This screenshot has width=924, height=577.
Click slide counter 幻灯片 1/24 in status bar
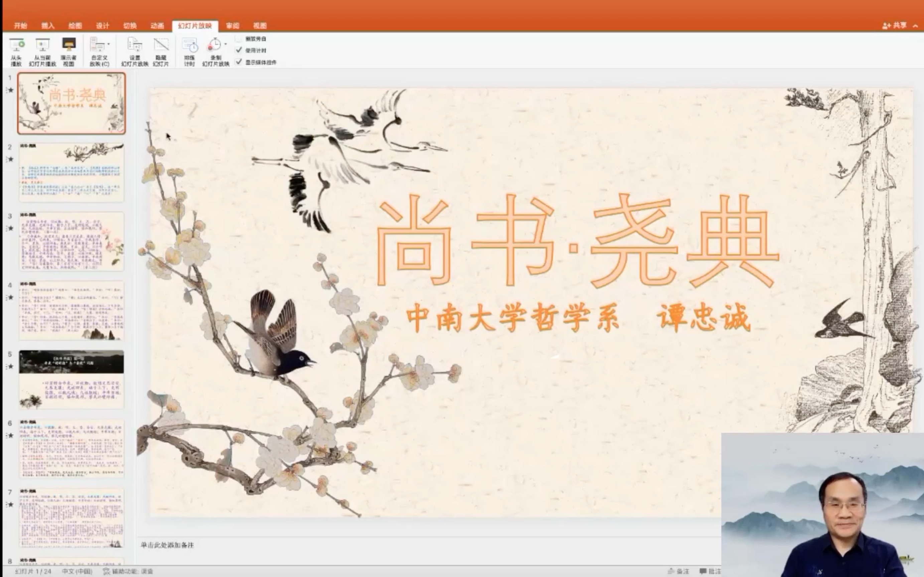[x=33, y=571]
